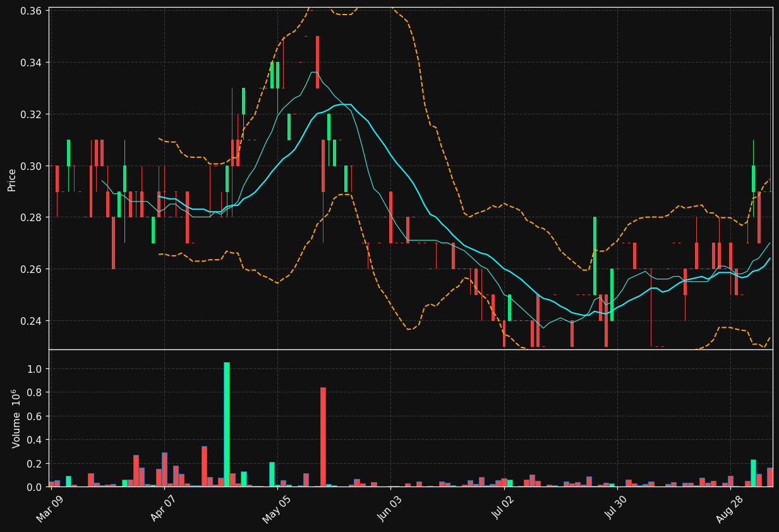Click the 'Jul 02' date label
Screen dimensions: 779x532
(504, 508)
